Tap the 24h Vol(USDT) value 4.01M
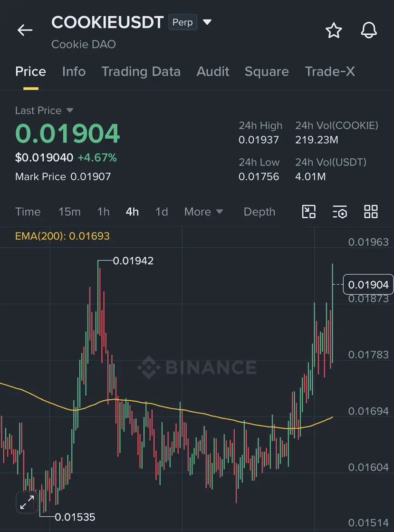The image size is (394, 532). pos(310,176)
